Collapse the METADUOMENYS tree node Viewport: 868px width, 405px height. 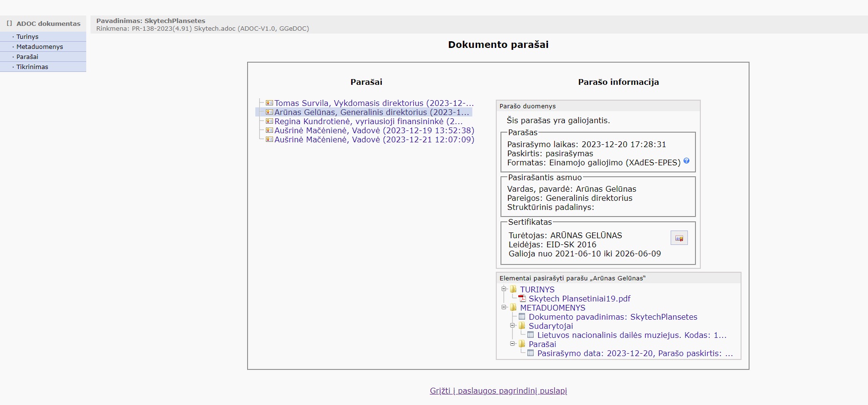coord(503,307)
